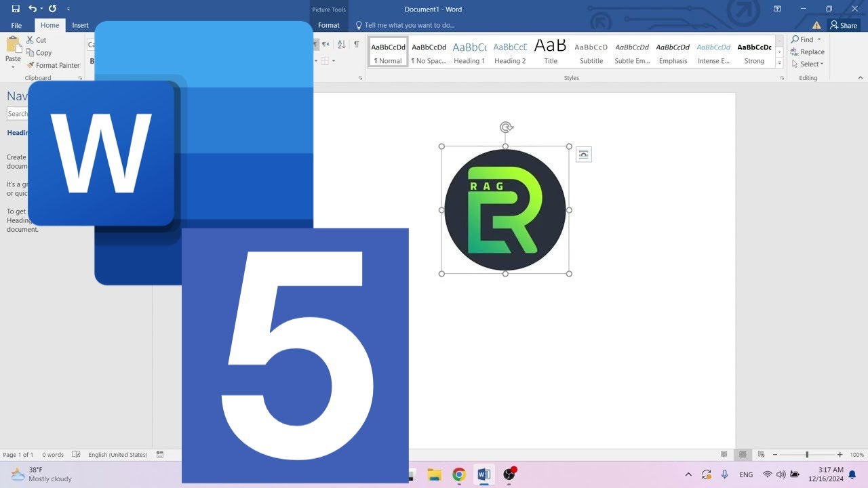Apply the Subtle Emphasis style
Viewport: 868px width, 488px height.
tap(632, 52)
